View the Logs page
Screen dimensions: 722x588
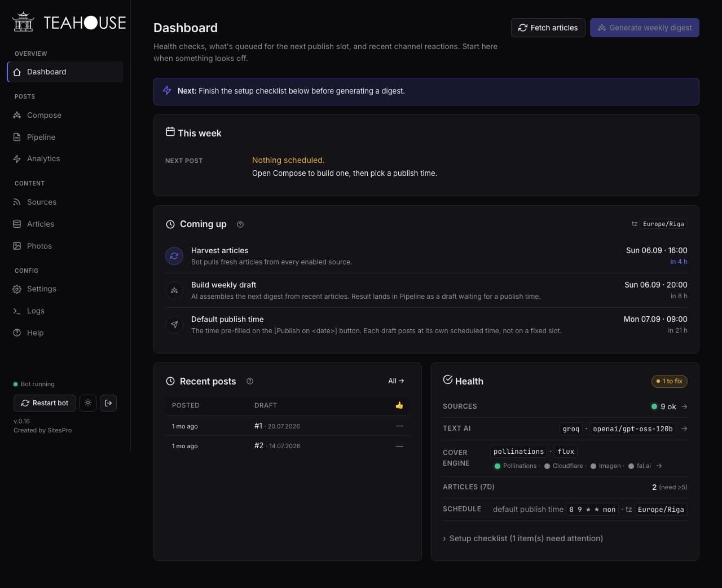65,311
